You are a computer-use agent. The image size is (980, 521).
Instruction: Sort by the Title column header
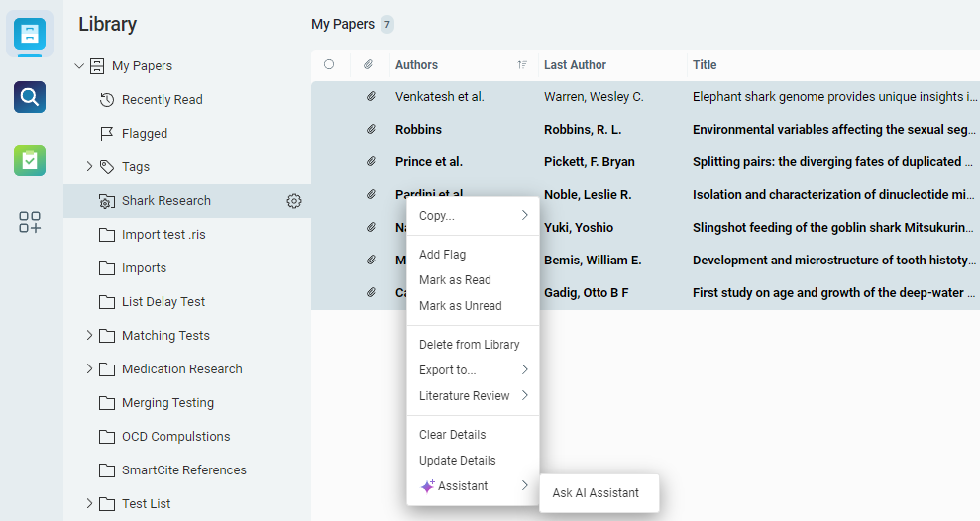(x=705, y=65)
